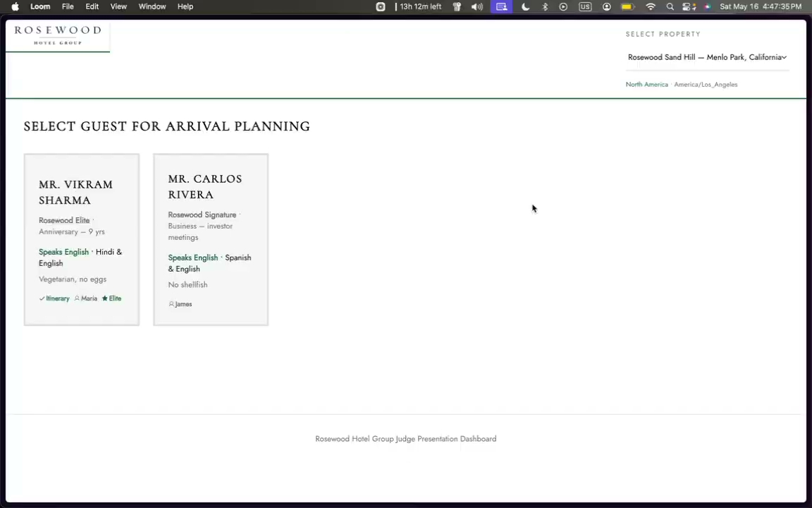The height and width of the screenshot is (508, 812).
Task: Click the Vegetarian, no eggs note
Action: (73, 279)
